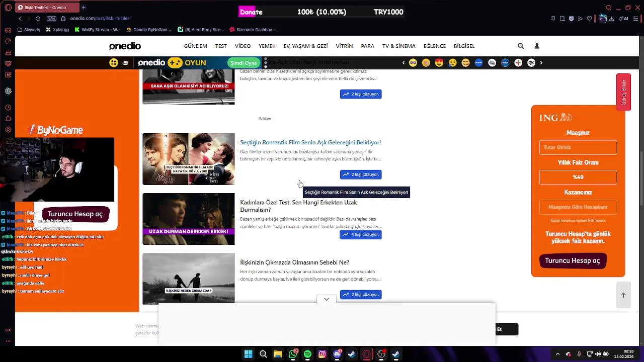Image resolution: width=644 pixels, height=362 pixels.
Task: Open the Opera easy setup menu icon
Action: 635,19
